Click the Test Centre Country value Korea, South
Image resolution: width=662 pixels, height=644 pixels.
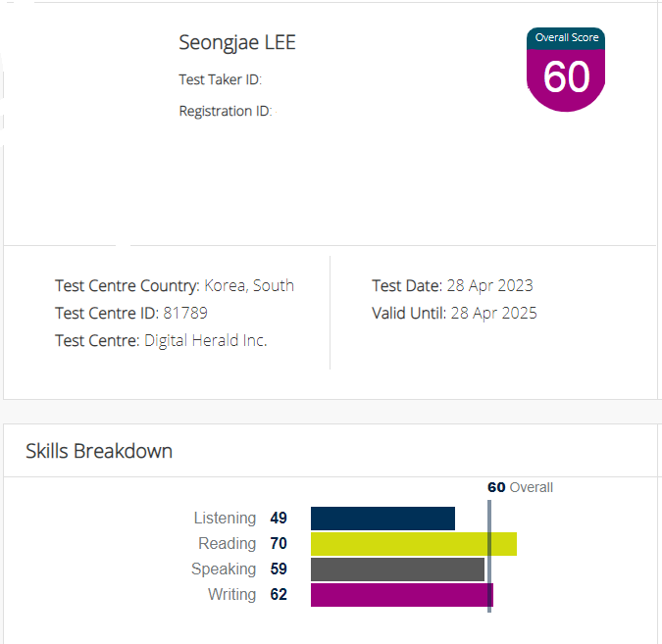(249, 285)
